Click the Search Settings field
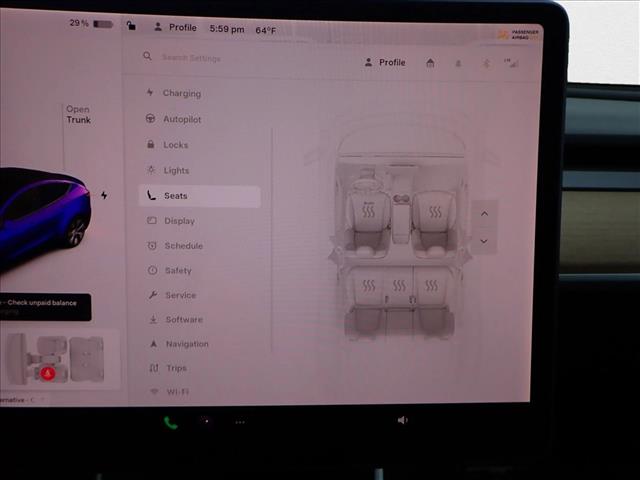Screen dimensions: 640x480 (x=191, y=58)
